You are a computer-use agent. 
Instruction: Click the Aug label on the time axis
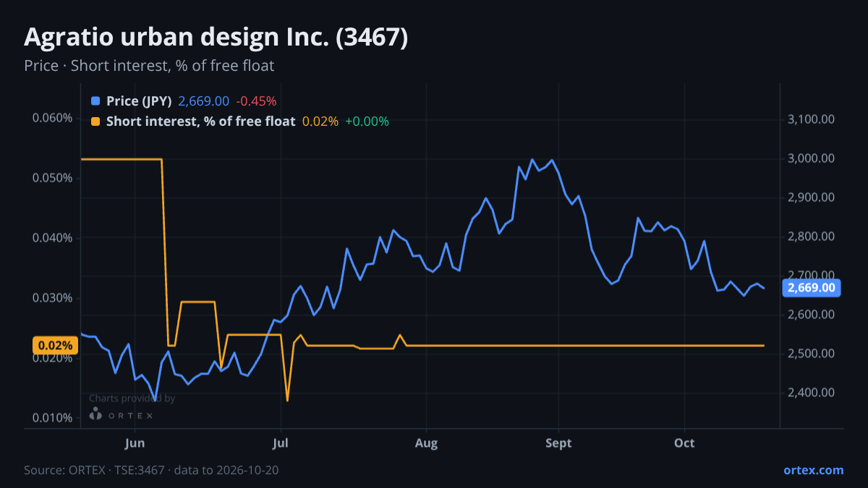(427, 442)
